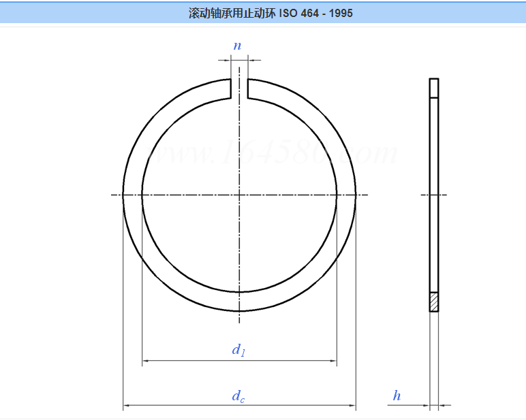526x420 pixels.
Task: Click the centerline intersection inside the ring
Action: point(239,195)
